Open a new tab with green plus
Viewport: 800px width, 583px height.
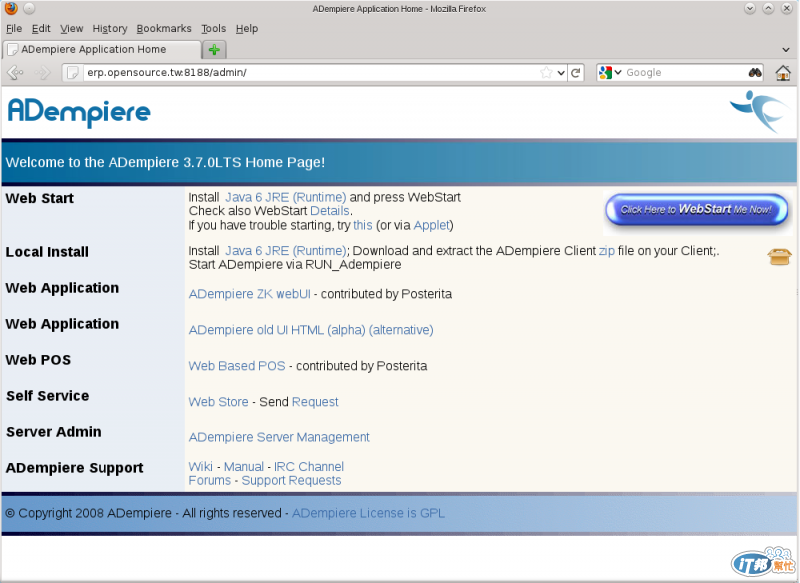pyautogui.click(x=214, y=49)
